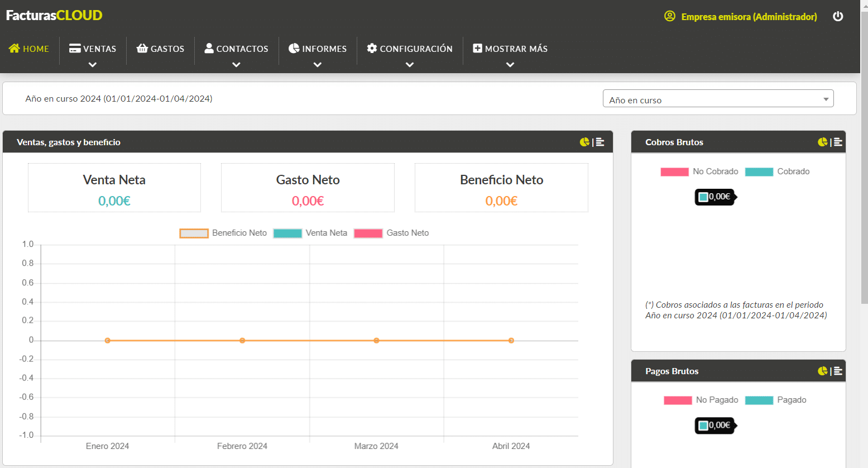Open the Año en curso period dropdown

[x=718, y=99]
